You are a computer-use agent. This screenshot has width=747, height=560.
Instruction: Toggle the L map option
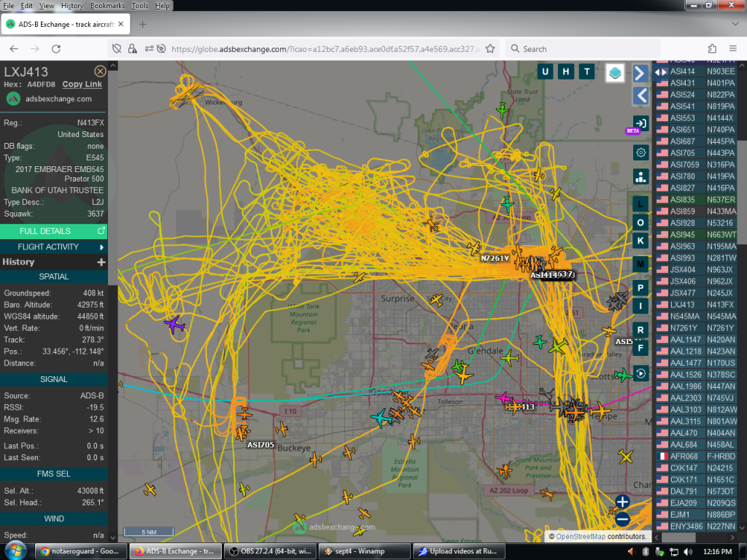point(640,204)
